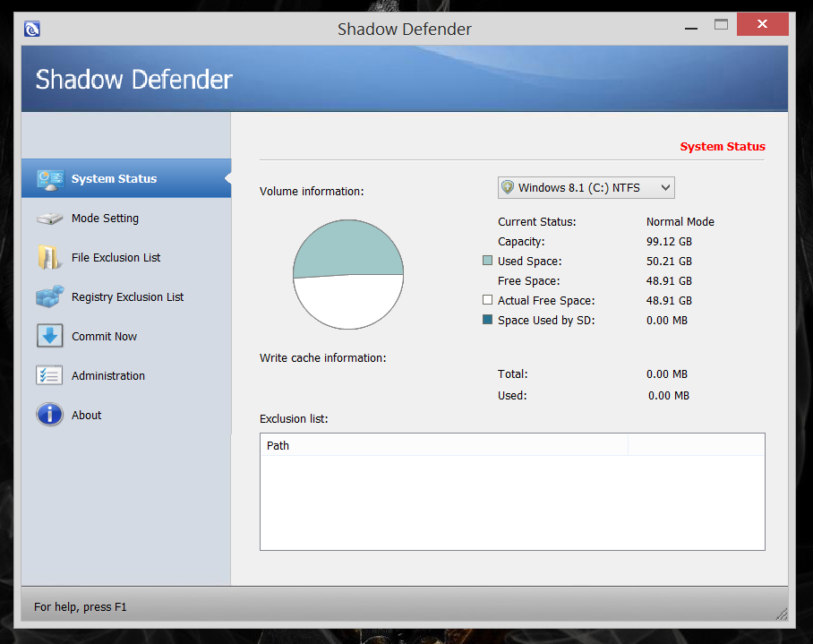
Task: Click the Normal Mode status value
Action: 680,222
